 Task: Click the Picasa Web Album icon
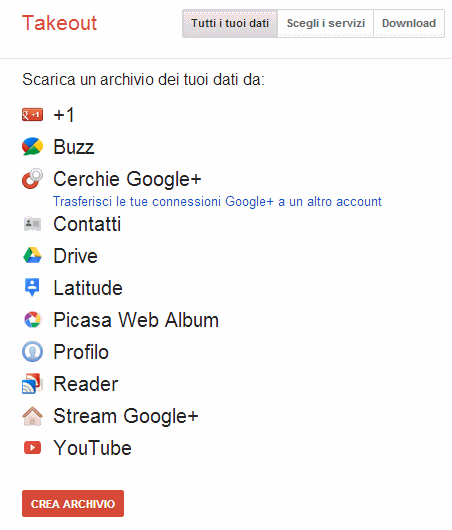(32, 319)
